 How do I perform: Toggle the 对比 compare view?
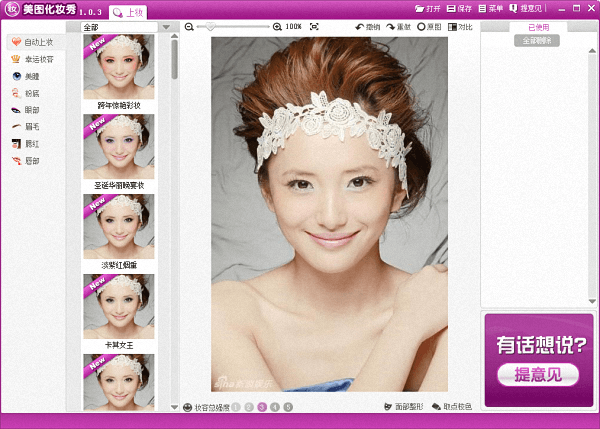(x=460, y=26)
